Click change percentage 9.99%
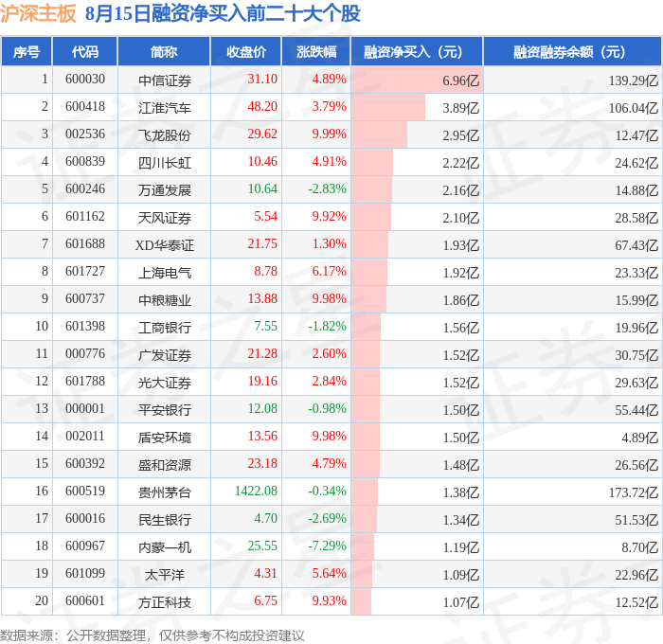 pos(329,134)
